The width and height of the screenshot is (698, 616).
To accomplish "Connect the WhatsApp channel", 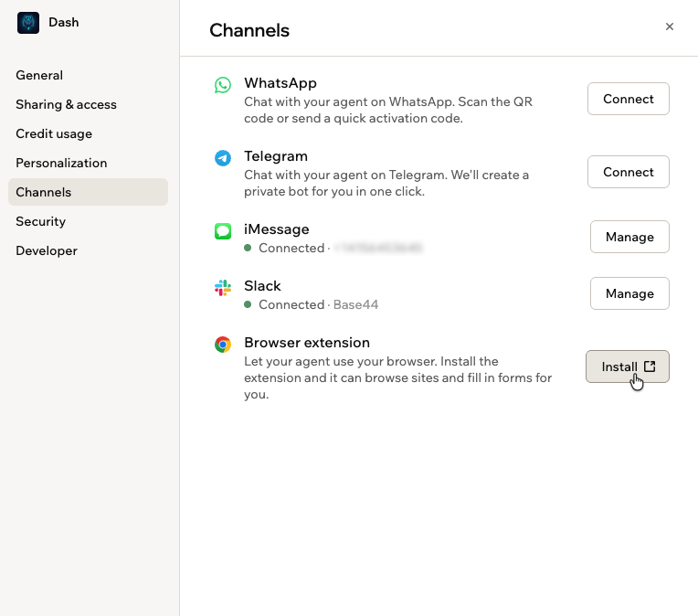I will (x=629, y=99).
